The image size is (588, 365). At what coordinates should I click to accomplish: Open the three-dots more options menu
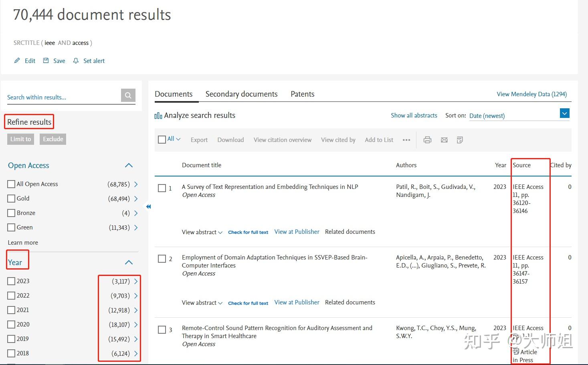pyautogui.click(x=406, y=140)
